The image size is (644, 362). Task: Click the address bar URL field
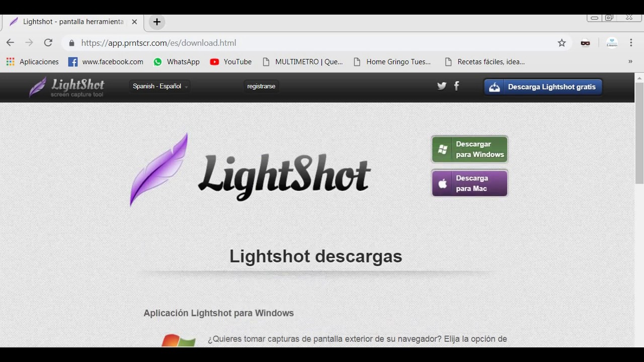pyautogui.click(x=317, y=43)
